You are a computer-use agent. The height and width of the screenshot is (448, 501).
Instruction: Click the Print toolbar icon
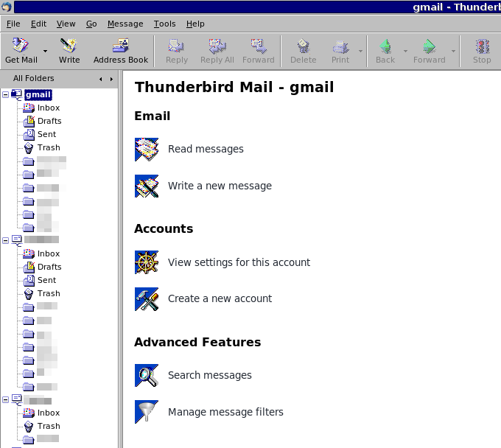pos(340,46)
